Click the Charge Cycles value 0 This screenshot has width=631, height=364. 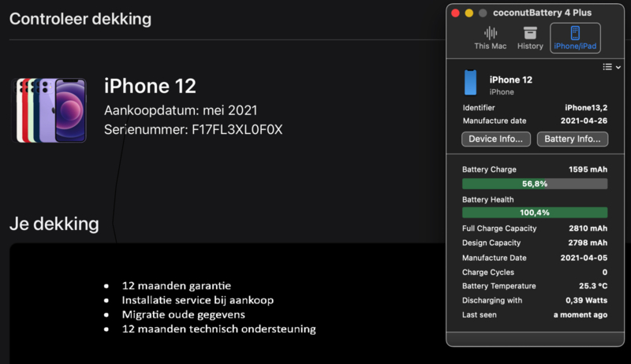pos(604,273)
